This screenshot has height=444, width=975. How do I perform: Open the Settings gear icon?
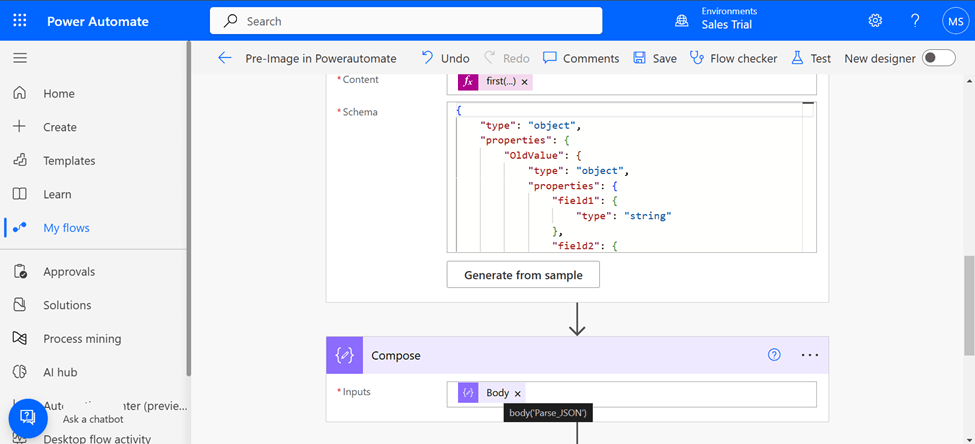(875, 21)
